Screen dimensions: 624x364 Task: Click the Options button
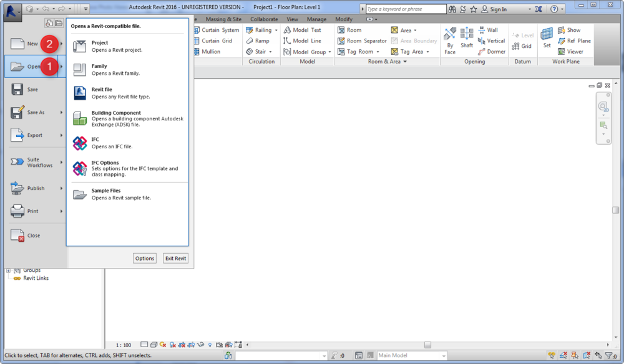click(145, 258)
